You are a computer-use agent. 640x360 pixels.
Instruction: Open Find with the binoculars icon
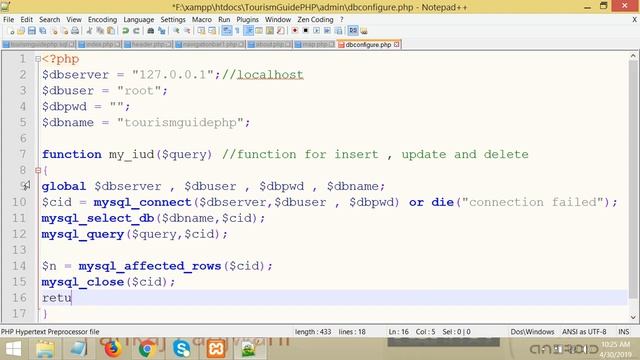click(151, 31)
